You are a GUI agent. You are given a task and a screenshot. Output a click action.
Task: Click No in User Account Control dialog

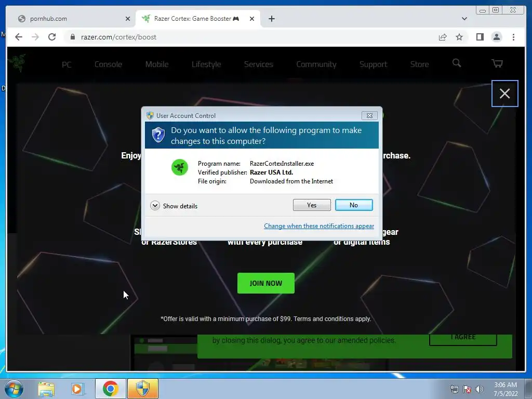pos(353,205)
